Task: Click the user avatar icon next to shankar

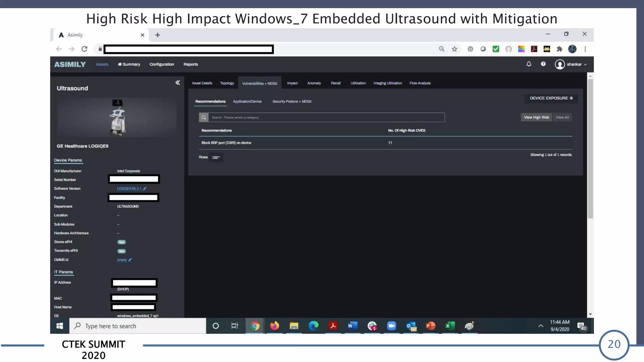Action: tap(560, 64)
